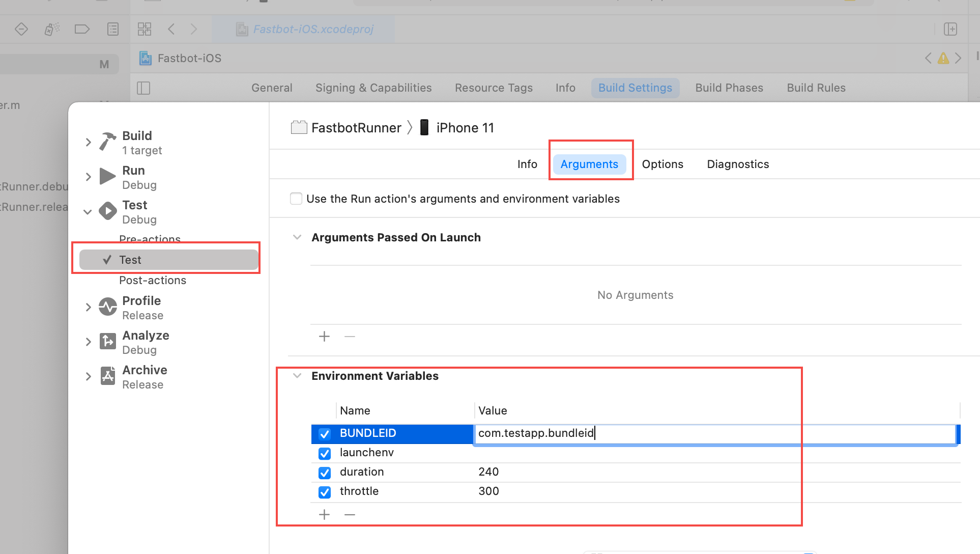Select Post-actions under Test

pos(153,280)
